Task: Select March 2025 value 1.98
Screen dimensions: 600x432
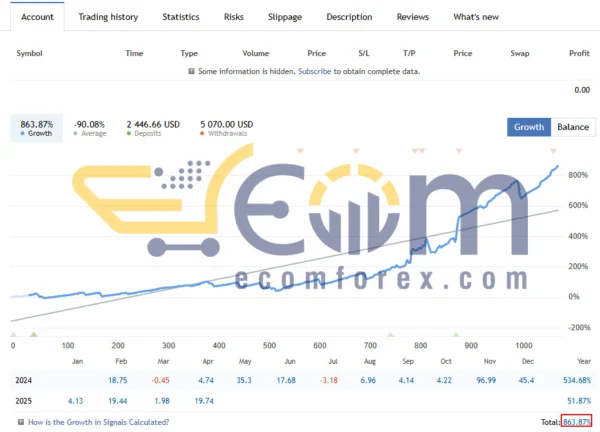Action: [162, 401]
